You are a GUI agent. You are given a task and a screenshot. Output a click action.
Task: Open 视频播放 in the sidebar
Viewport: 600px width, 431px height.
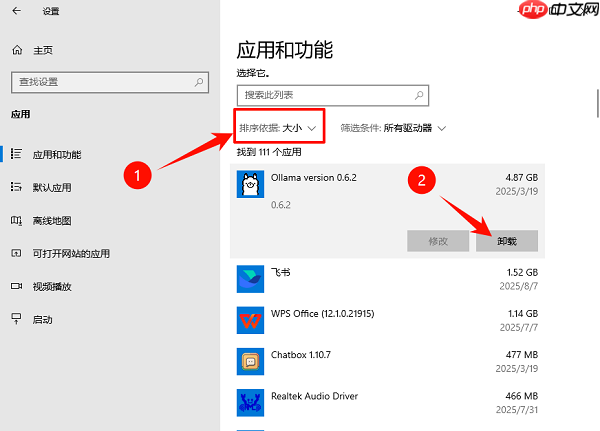(52, 286)
